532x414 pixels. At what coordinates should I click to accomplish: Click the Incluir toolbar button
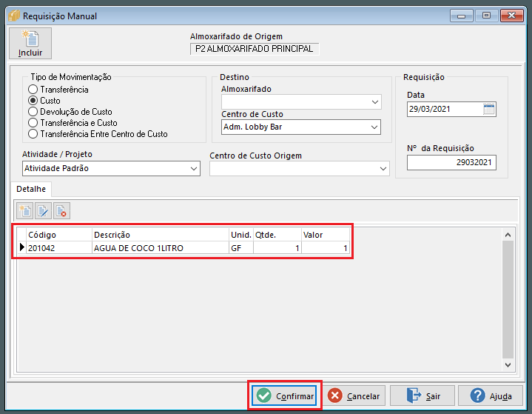click(x=30, y=44)
